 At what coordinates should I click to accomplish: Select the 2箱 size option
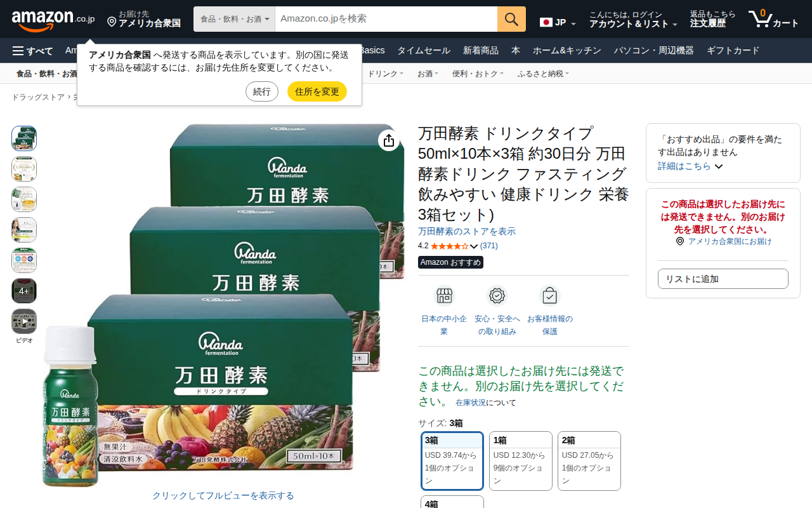(589, 461)
